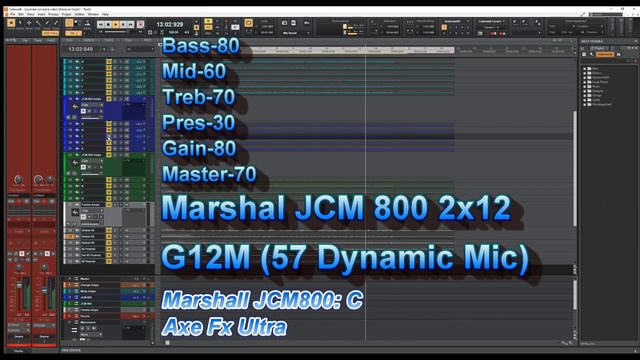The height and width of the screenshot is (360, 640).
Task: Open the Mix Recall dropdown
Action: 296,33
